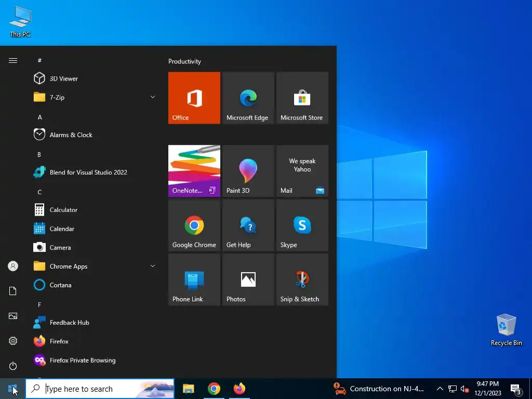532x399 pixels.
Task: Click the network tray icon
Action: (453, 389)
